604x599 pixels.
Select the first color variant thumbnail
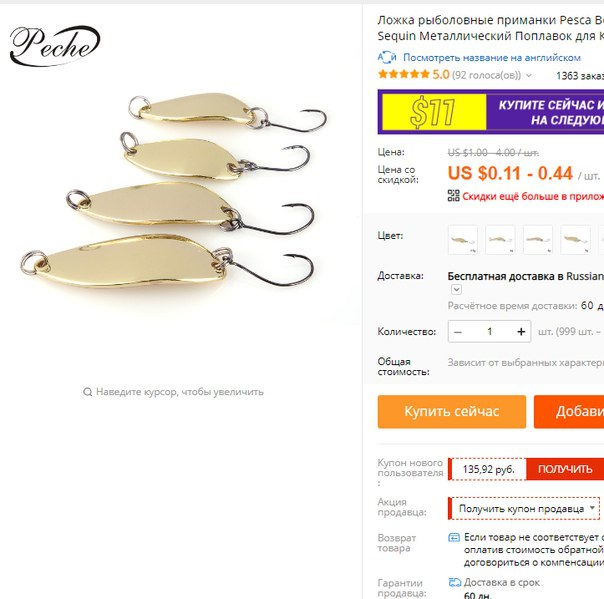pyautogui.click(x=463, y=240)
